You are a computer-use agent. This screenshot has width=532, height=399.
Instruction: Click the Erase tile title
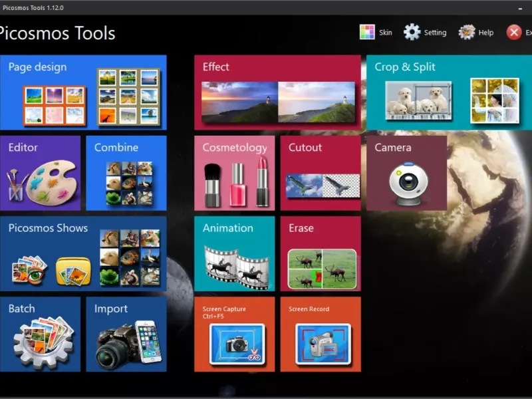click(x=301, y=228)
